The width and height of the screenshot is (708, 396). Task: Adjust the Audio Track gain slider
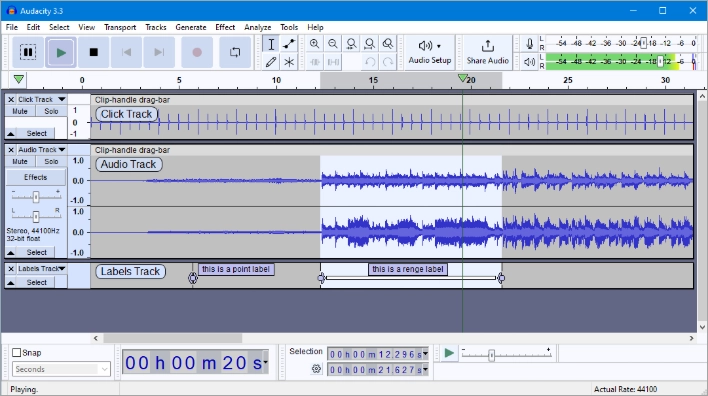click(36, 196)
